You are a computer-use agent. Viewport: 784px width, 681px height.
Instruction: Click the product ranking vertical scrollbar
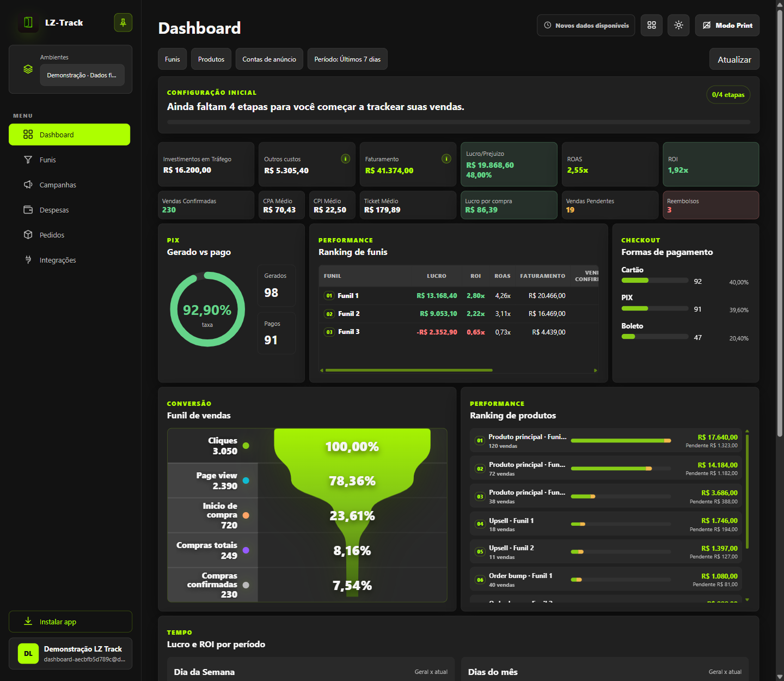[x=747, y=491]
